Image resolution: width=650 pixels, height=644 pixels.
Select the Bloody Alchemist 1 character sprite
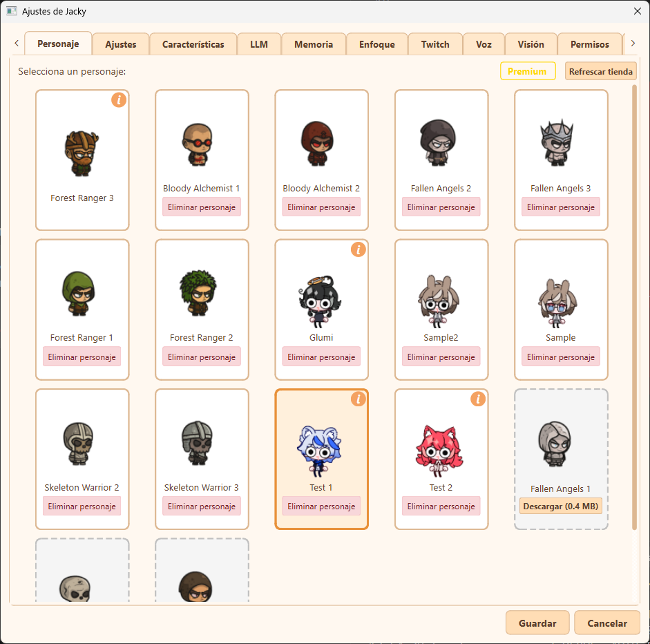[x=198, y=144]
